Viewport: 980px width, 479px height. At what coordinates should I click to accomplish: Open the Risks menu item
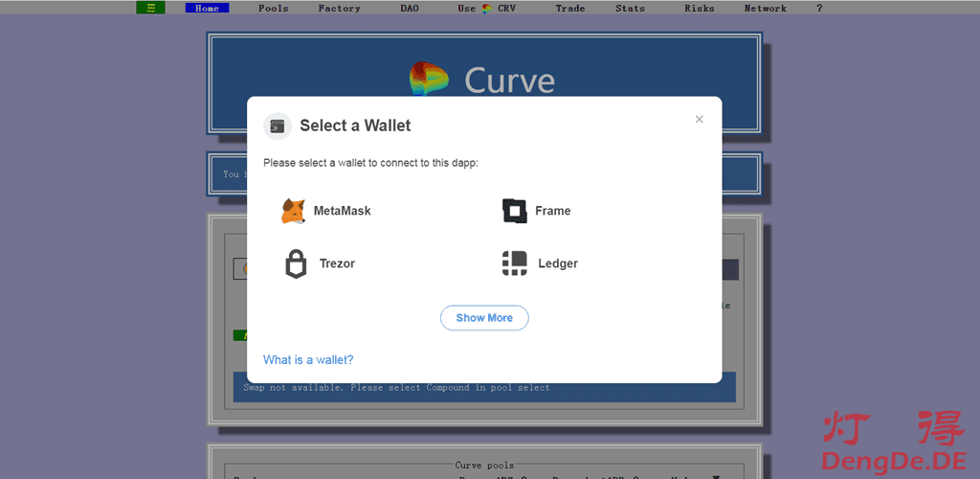(x=699, y=9)
